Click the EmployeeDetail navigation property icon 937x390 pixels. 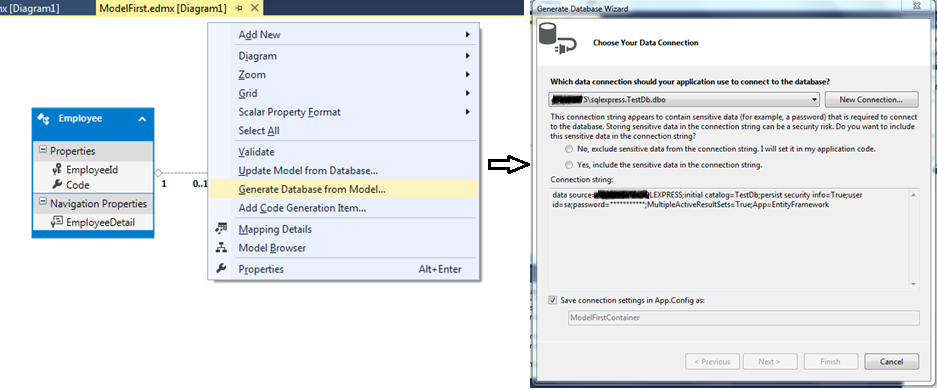57,222
